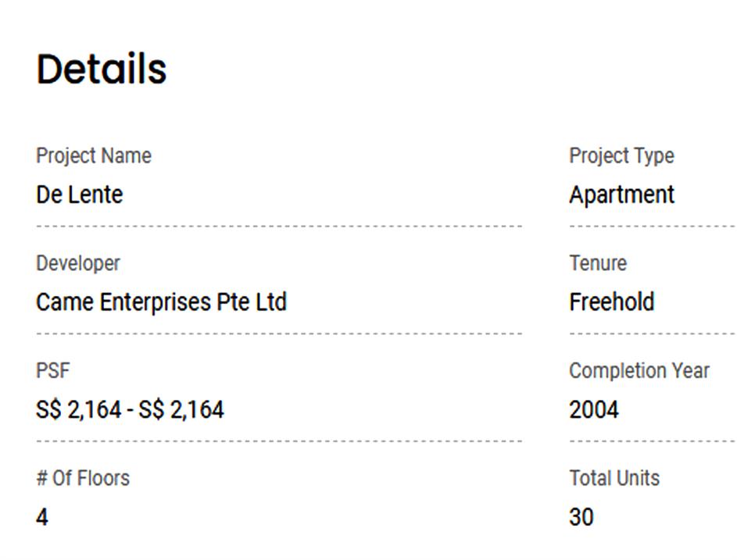Click the floor count value 4
The width and height of the screenshot is (737, 560).
pyautogui.click(x=42, y=517)
